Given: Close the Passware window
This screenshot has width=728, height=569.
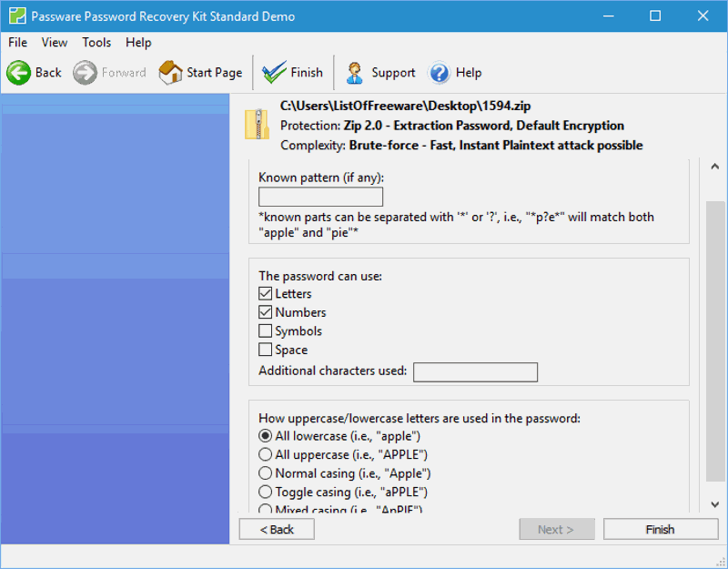Looking at the screenshot, I should coord(703,15).
